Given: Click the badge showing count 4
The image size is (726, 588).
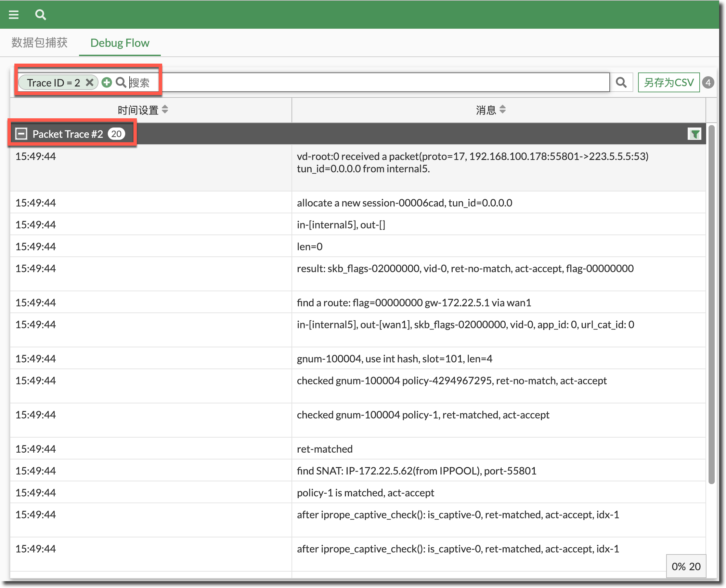Looking at the screenshot, I should pyautogui.click(x=708, y=82).
